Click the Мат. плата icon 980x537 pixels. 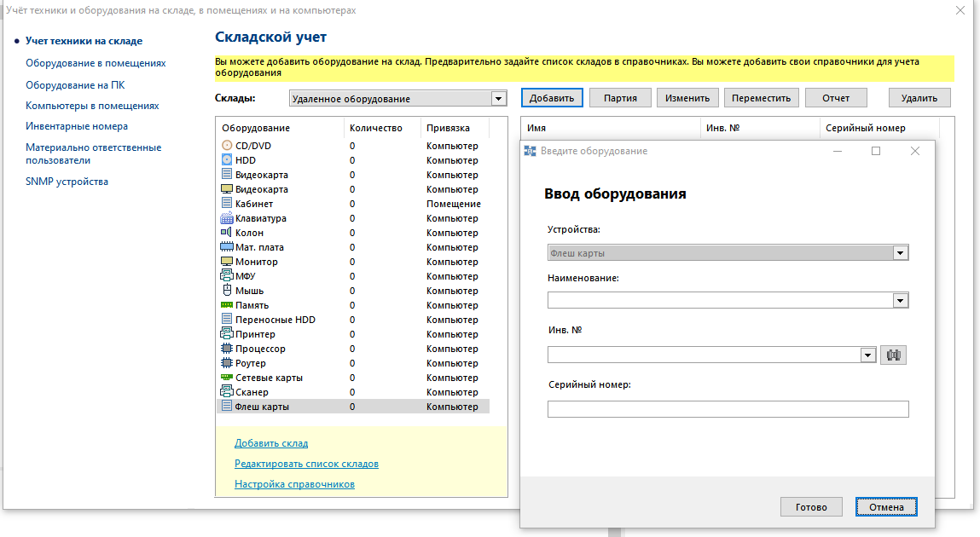226,246
